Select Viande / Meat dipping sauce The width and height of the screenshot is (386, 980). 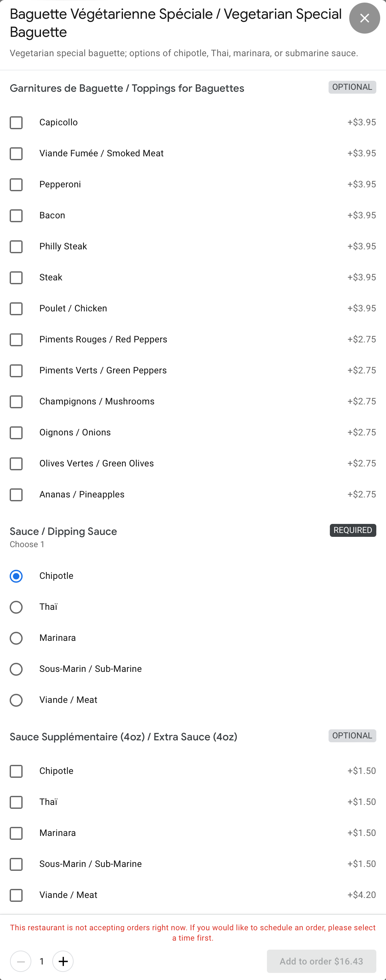[16, 700]
